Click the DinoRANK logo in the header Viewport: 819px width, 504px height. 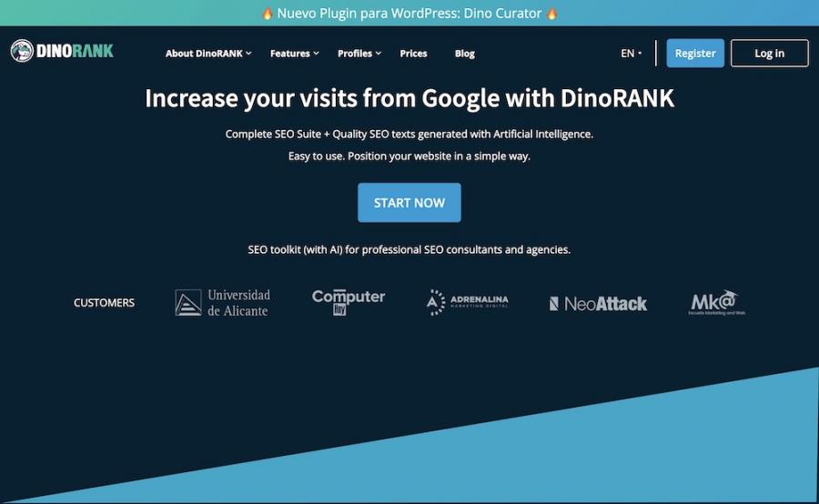[x=62, y=51]
